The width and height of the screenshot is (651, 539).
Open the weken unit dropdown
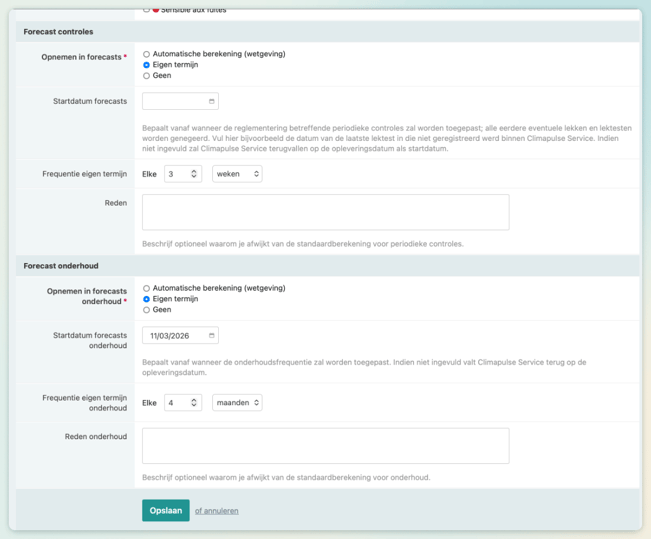pyautogui.click(x=237, y=174)
